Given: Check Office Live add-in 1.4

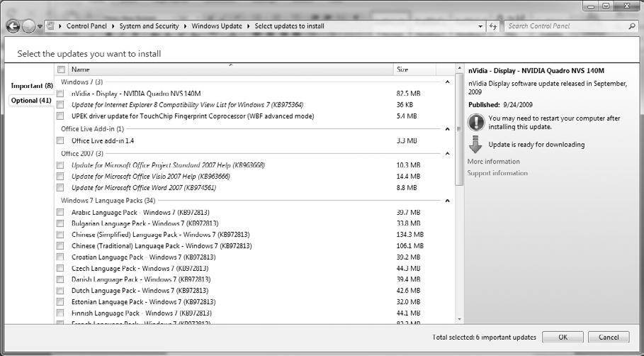Looking at the screenshot, I should 60,140.
